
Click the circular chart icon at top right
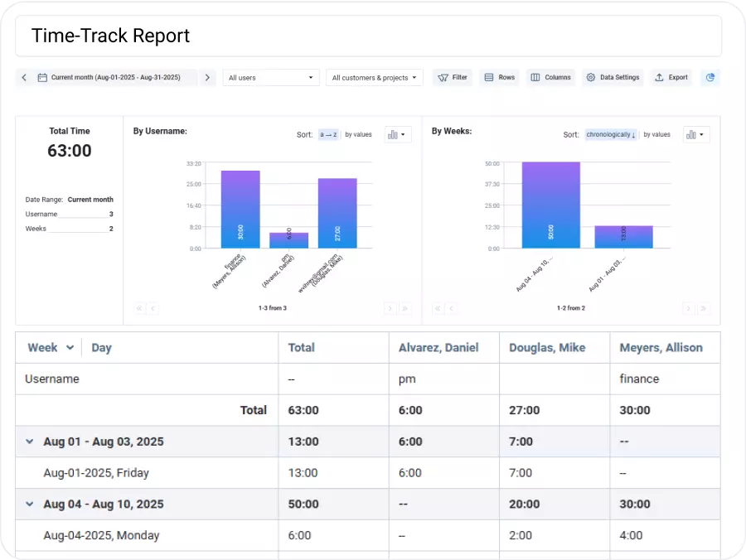tap(710, 77)
